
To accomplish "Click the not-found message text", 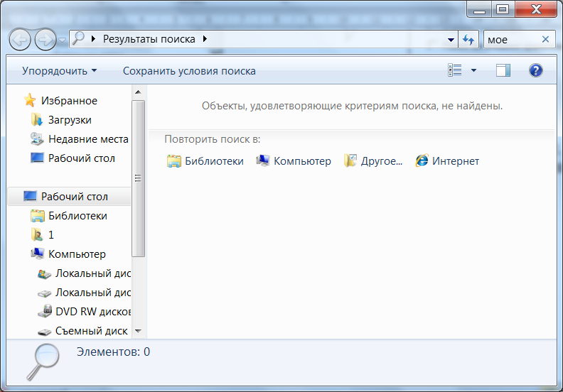I will click(x=352, y=106).
